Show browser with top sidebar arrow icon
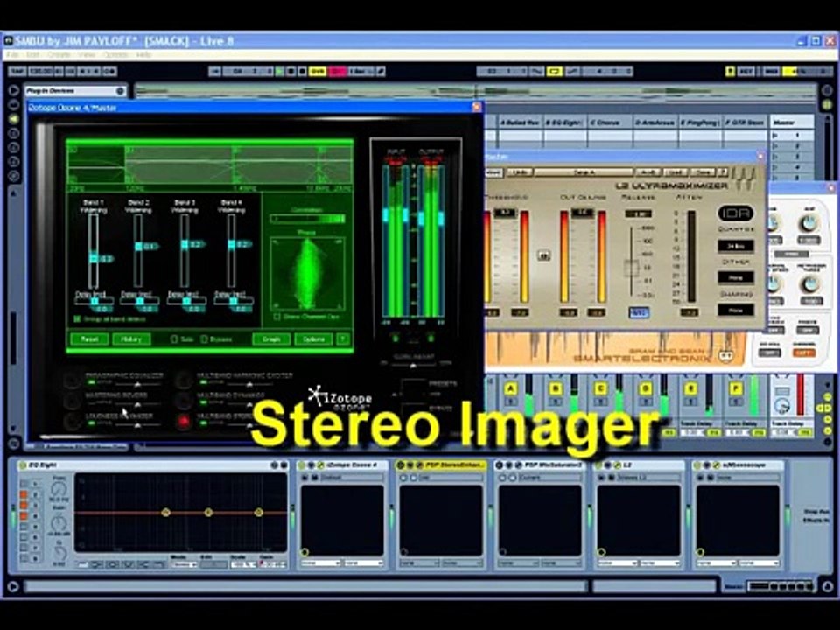 (x=14, y=90)
